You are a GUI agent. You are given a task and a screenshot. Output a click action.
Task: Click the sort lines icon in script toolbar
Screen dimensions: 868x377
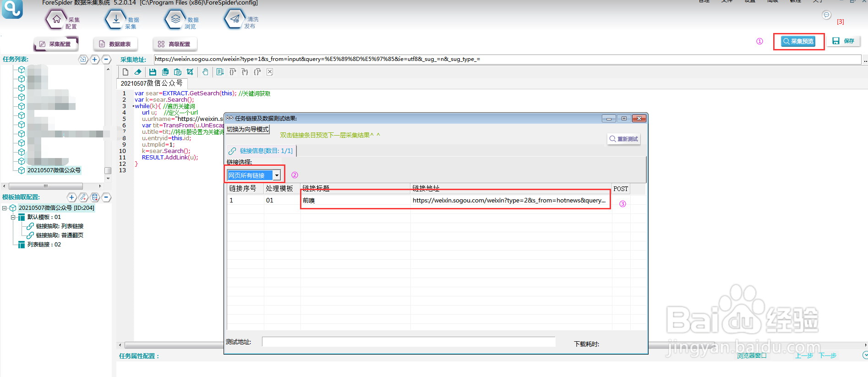coord(220,72)
